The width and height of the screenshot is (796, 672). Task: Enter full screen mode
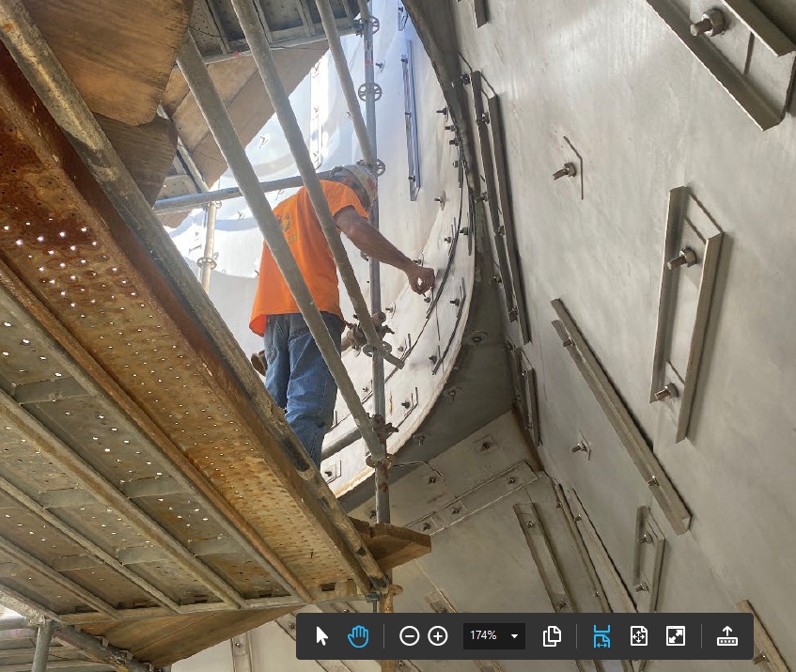[x=676, y=636]
